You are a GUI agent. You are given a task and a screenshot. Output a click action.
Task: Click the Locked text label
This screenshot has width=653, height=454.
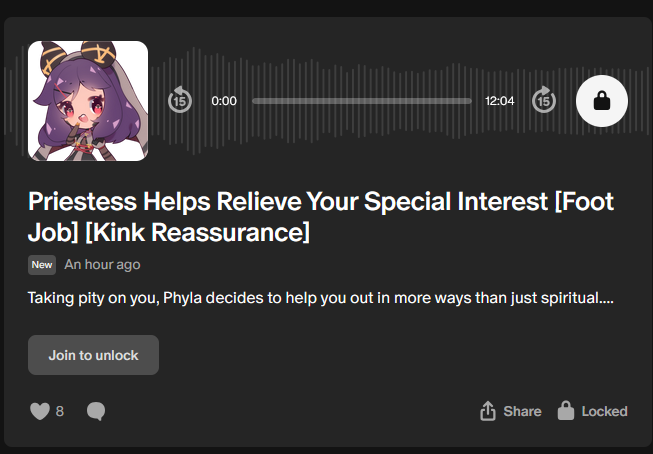point(604,411)
